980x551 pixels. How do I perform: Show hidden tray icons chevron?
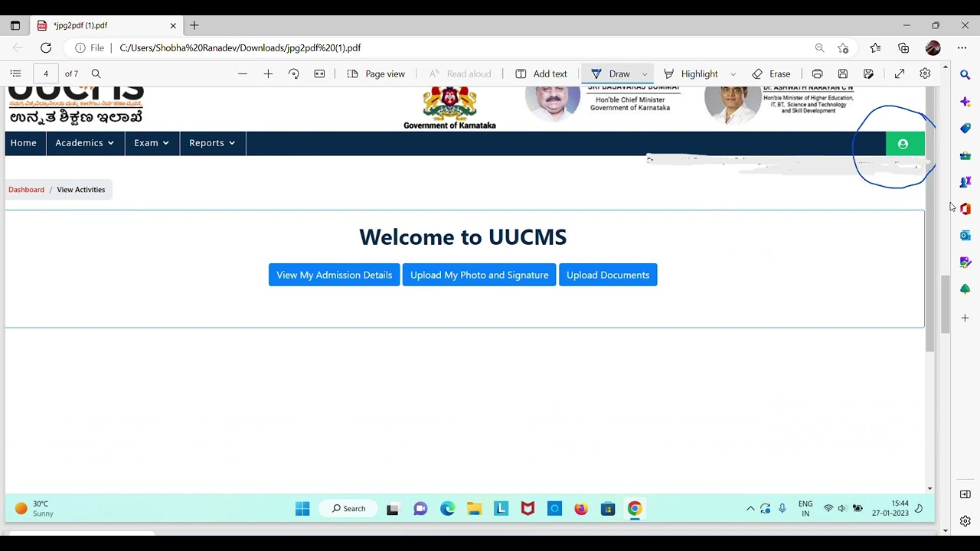(x=750, y=509)
